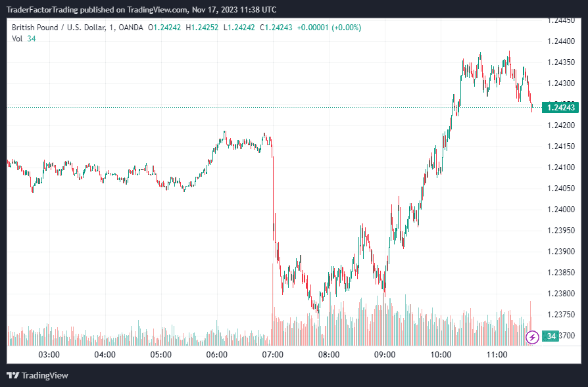Click the 11:00 time axis label
The image size is (588, 387).
[497, 355]
